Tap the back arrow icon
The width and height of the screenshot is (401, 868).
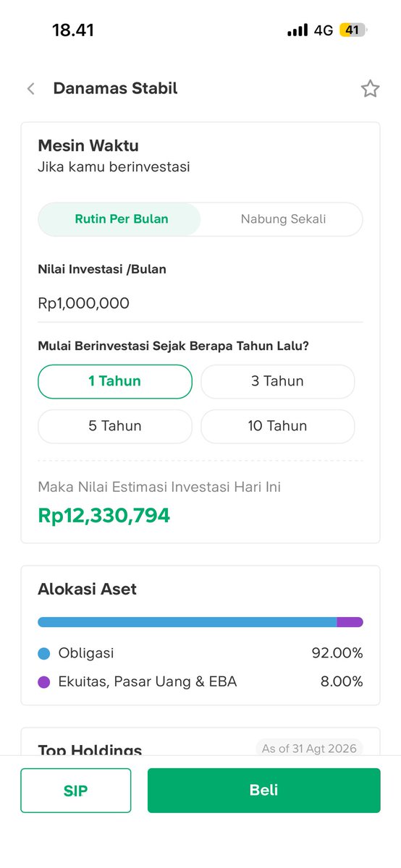click(30, 89)
